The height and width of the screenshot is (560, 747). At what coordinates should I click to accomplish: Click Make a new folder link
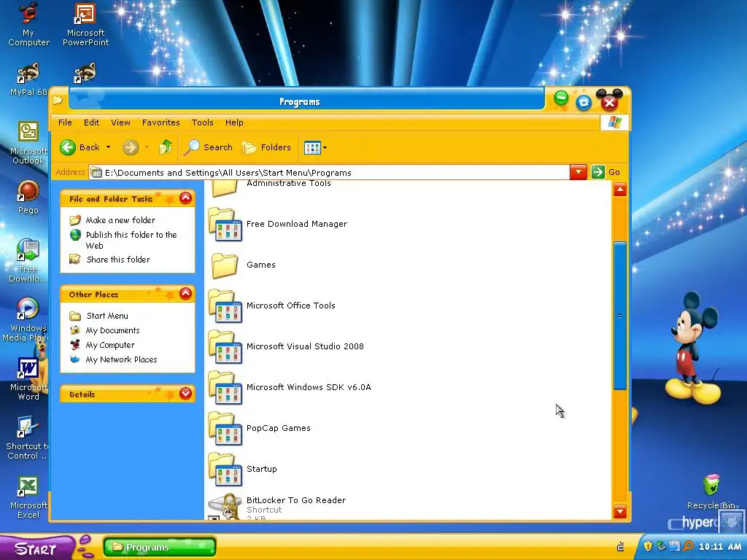(120, 220)
